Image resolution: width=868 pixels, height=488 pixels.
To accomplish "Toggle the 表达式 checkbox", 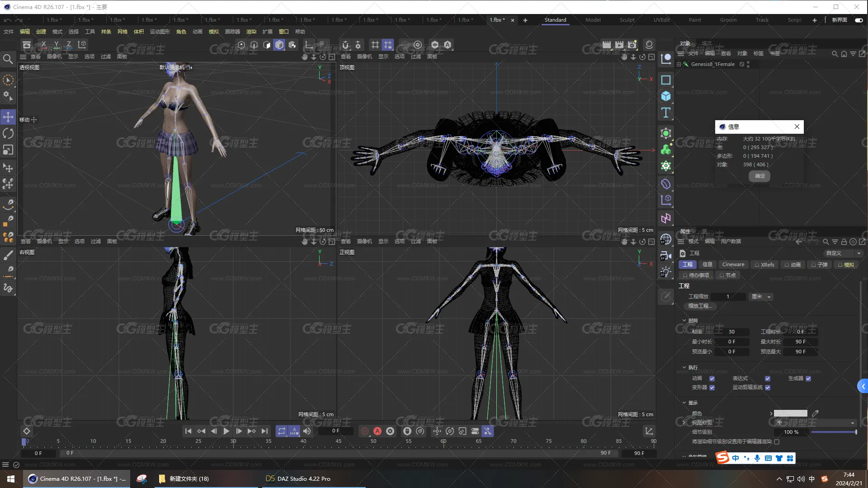I will pyautogui.click(x=768, y=379).
